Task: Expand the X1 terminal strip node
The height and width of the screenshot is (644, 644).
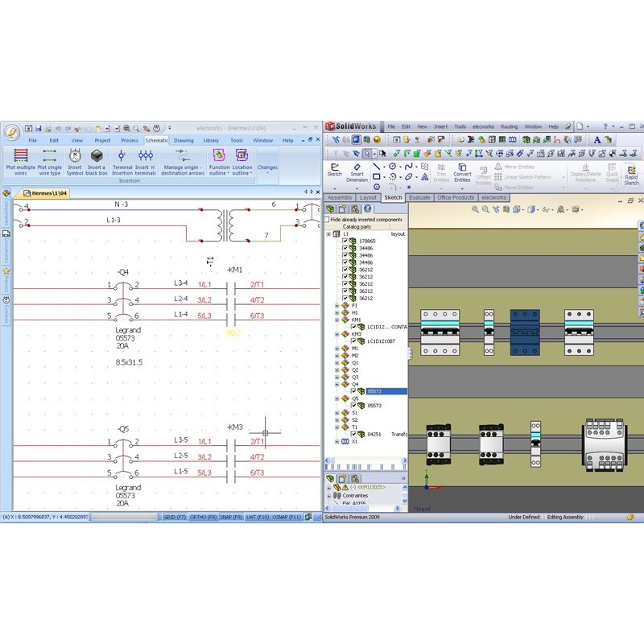Action: click(336, 441)
